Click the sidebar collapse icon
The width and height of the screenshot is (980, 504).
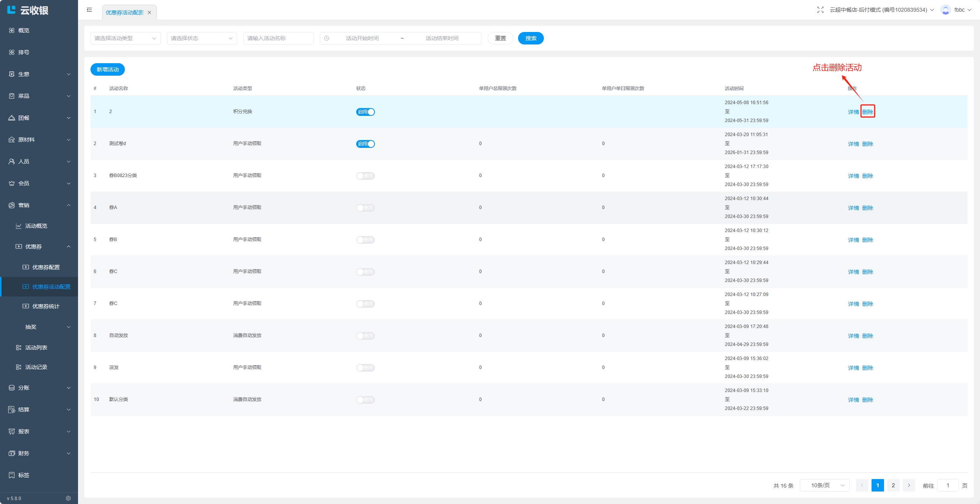pyautogui.click(x=89, y=10)
